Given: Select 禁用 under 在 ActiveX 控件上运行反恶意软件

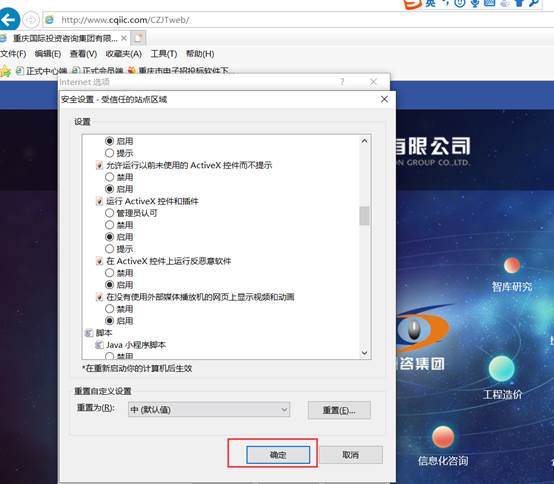Looking at the screenshot, I should (x=110, y=273).
